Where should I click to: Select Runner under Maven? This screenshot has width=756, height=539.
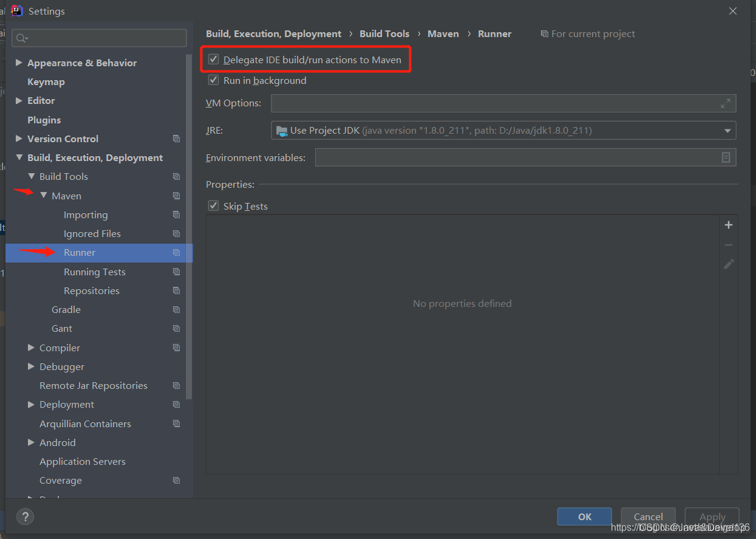80,252
